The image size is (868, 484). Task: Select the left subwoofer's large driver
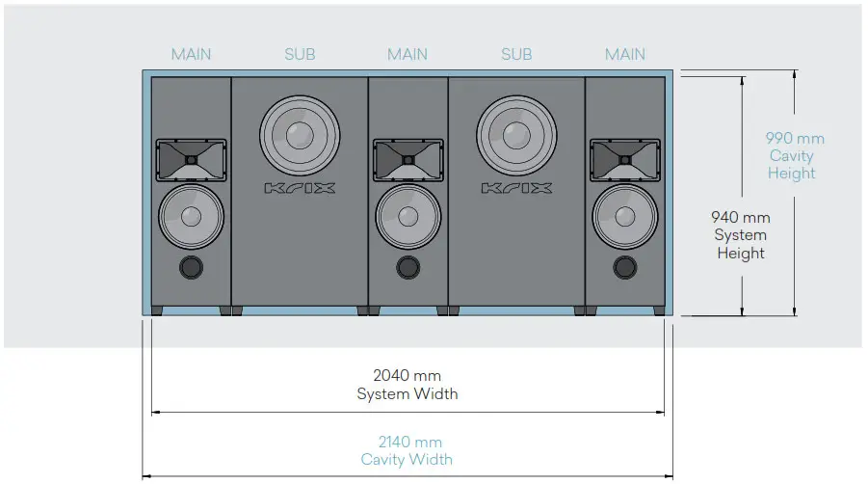pos(300,136)
